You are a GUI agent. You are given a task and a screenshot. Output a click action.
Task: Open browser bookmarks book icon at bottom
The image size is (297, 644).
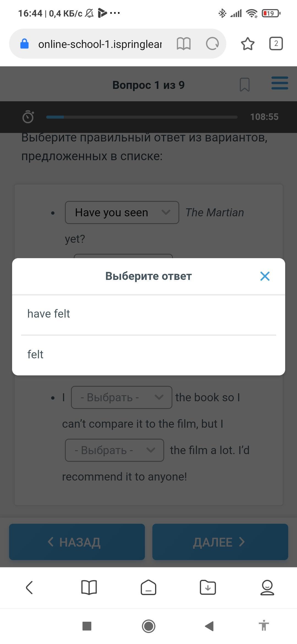(x=89, y=588)
